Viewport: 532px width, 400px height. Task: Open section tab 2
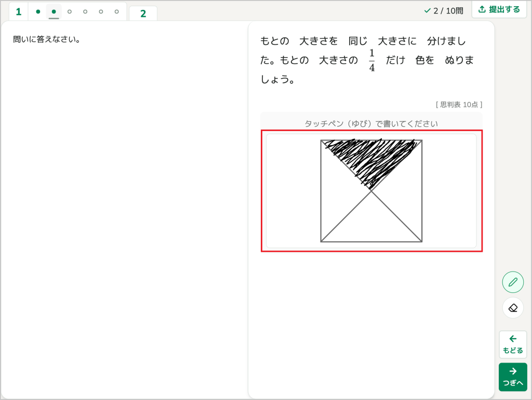[143, 13]
